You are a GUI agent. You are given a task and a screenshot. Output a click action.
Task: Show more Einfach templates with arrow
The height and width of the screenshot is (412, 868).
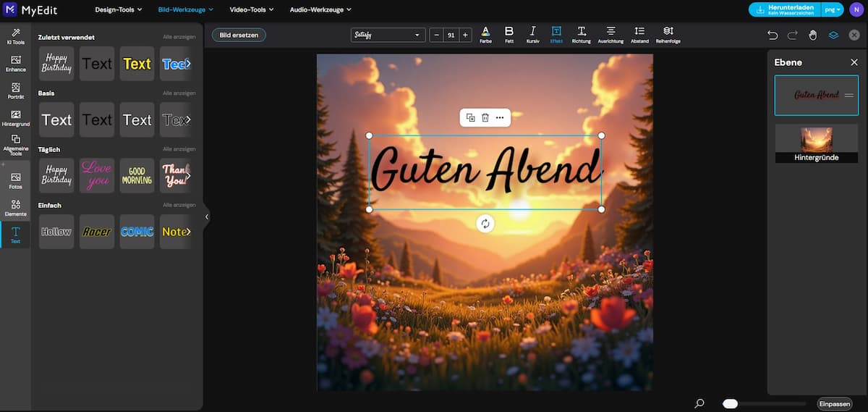click(188, 232)
